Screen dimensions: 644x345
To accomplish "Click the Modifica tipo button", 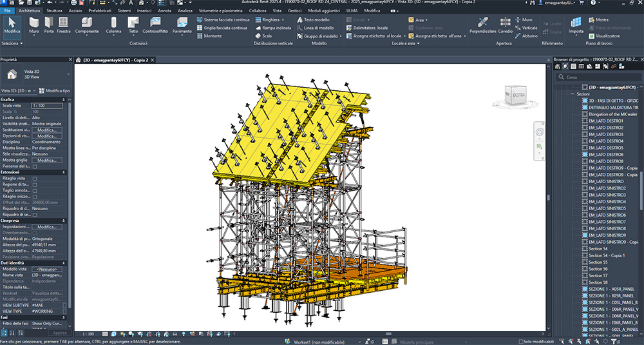I will pyautogui.click(x=55, y=90).
